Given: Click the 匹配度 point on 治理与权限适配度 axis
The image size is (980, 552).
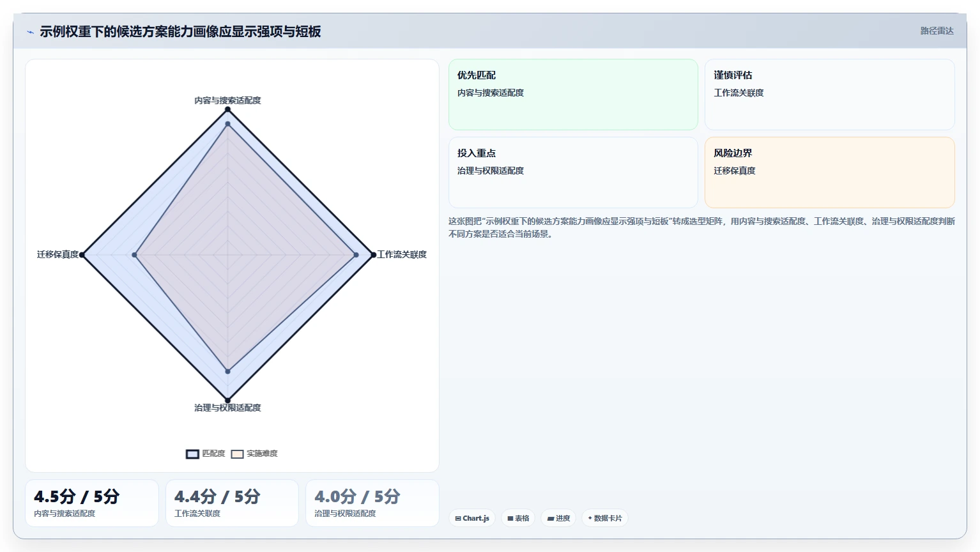Looking at the screenshot, I should tap(227, 401).
